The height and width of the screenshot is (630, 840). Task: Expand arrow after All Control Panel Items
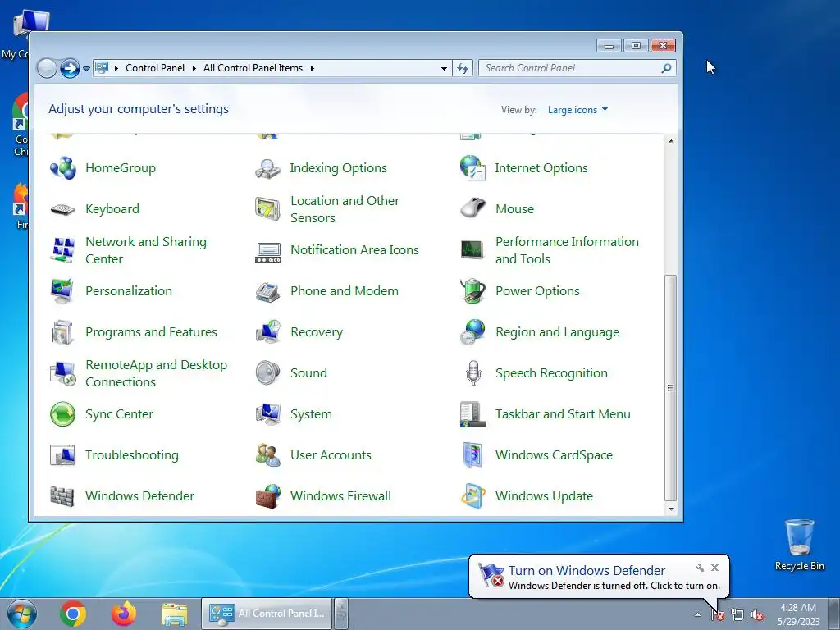coord(313,69)
